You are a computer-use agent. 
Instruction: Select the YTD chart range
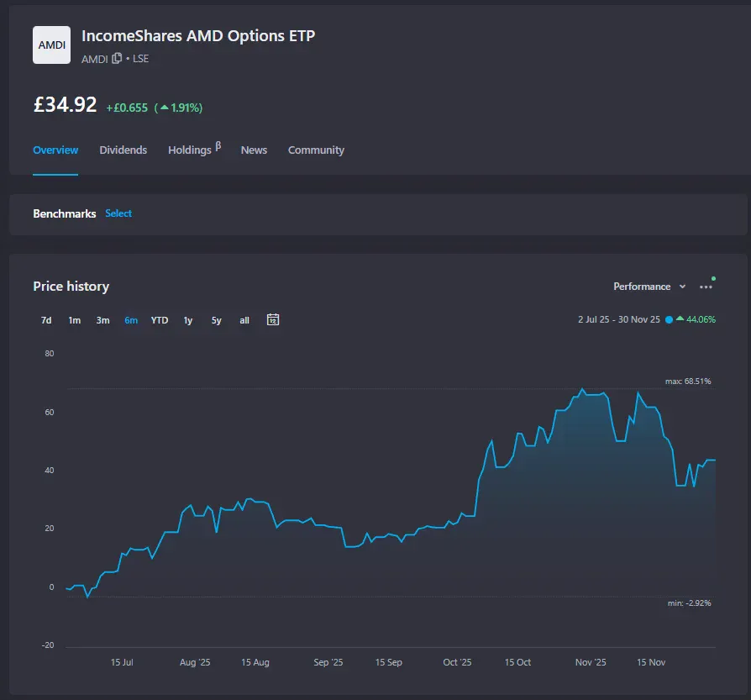click(x=159, y=320)
